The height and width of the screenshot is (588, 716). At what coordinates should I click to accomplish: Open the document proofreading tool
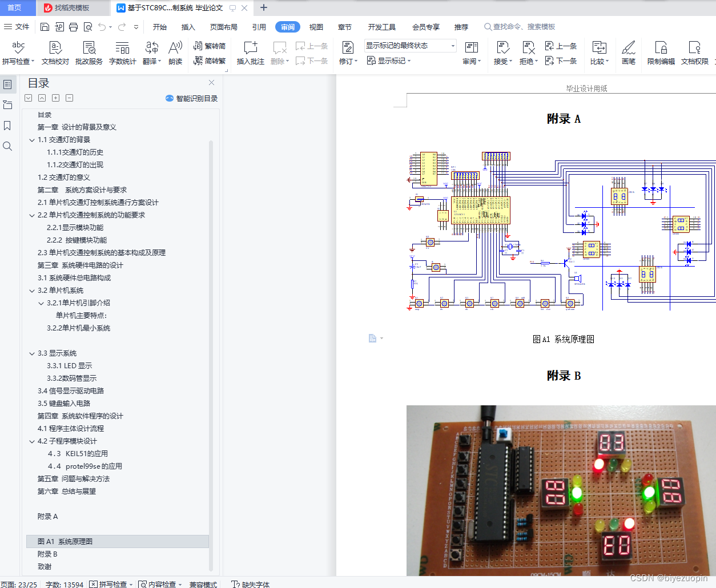[x=55, y=53]
